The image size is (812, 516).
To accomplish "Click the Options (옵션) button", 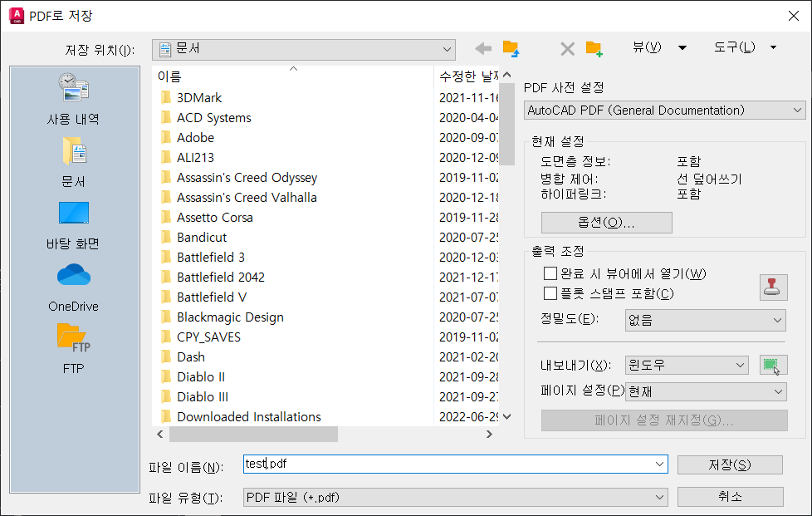I will coord(606,223).
